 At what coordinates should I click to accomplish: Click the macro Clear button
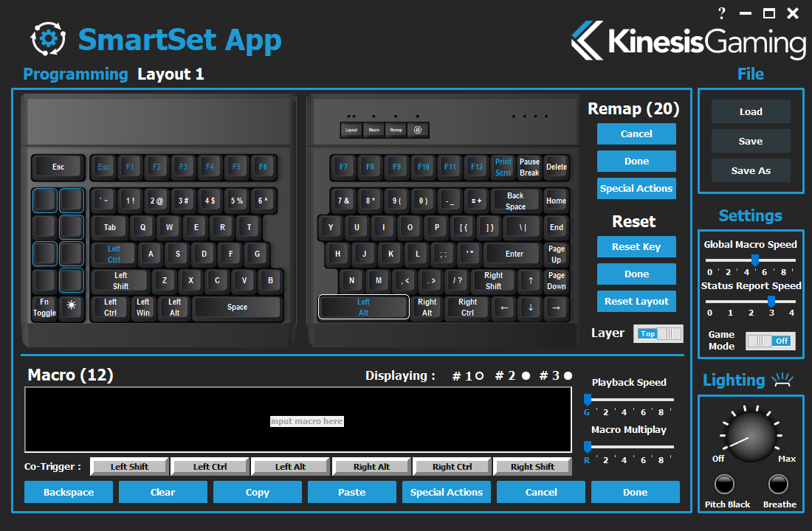pos(162,492)
